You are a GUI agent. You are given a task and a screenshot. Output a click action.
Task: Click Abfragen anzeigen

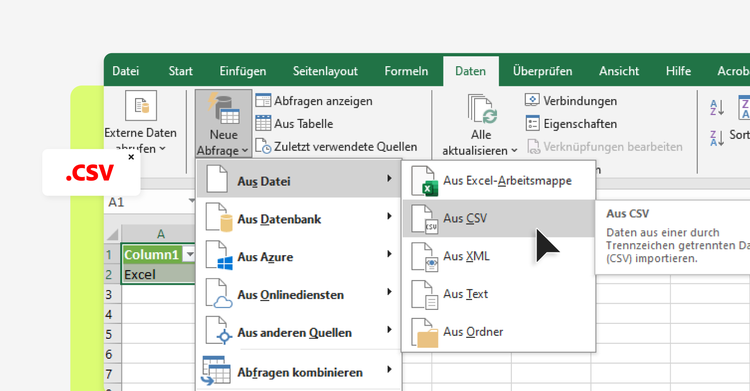[x=314, y=101]
